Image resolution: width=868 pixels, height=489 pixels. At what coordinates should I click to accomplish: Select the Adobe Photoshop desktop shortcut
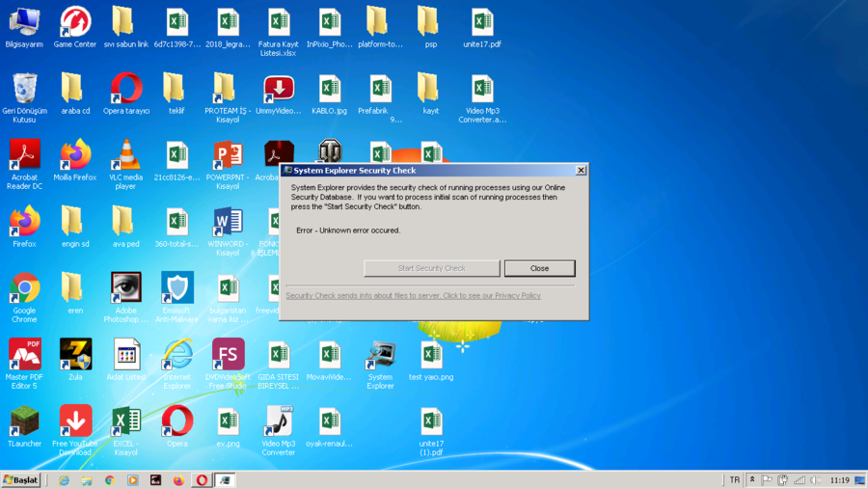126,297
